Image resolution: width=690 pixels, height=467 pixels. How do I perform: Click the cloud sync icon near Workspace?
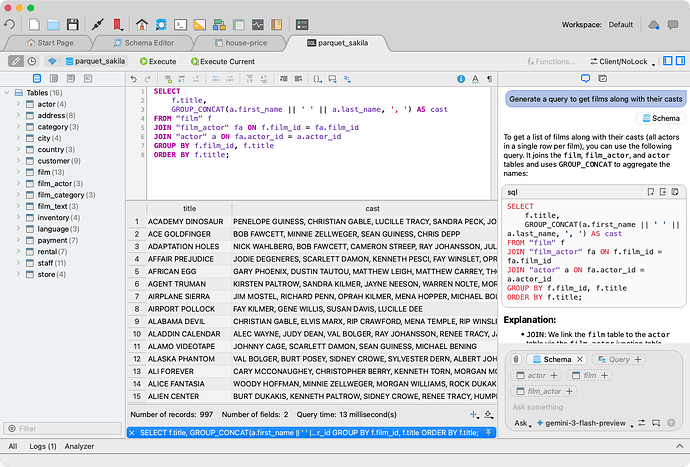click(x=654, y=25)
